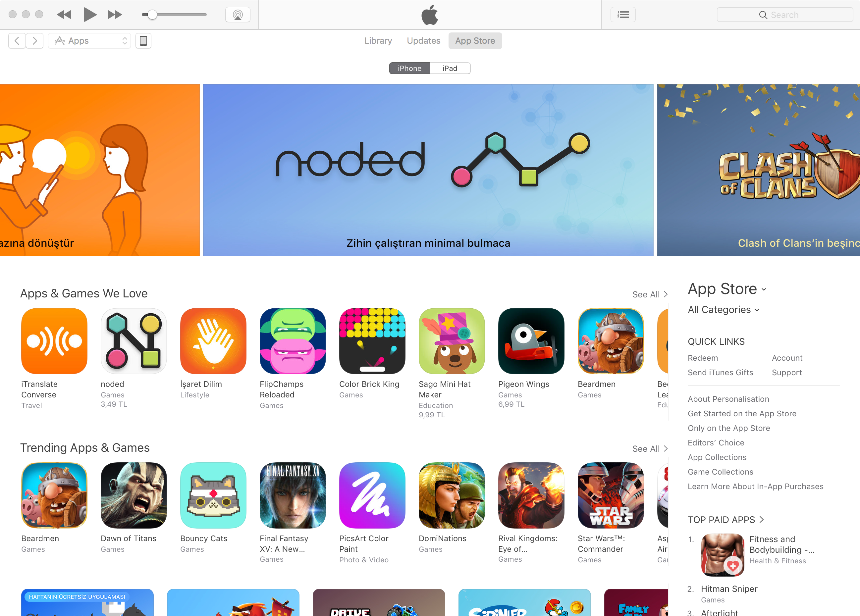Click into the Search field
The height and width of the screenshot is (616, 860).
(785, 15)
